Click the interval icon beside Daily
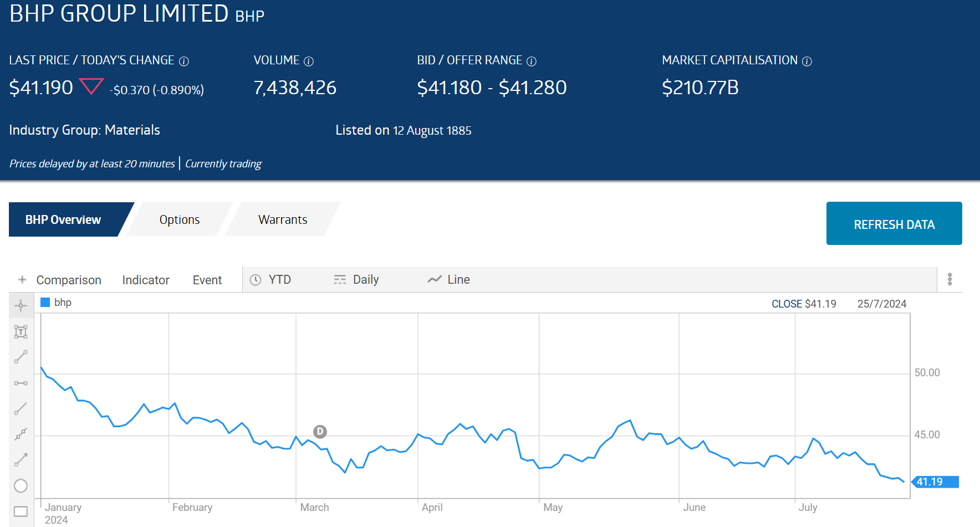The image size is (980, 527). click(x=340, y=280)
